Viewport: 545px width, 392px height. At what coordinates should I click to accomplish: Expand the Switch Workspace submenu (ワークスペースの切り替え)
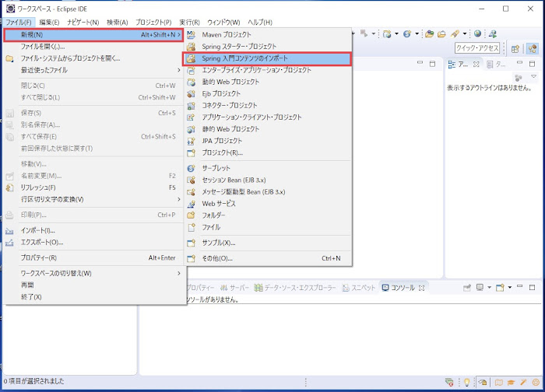94,273
